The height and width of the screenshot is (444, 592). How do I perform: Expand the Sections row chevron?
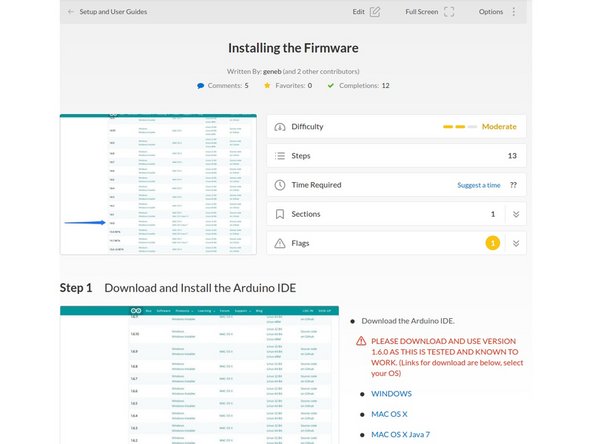[516, 214]
